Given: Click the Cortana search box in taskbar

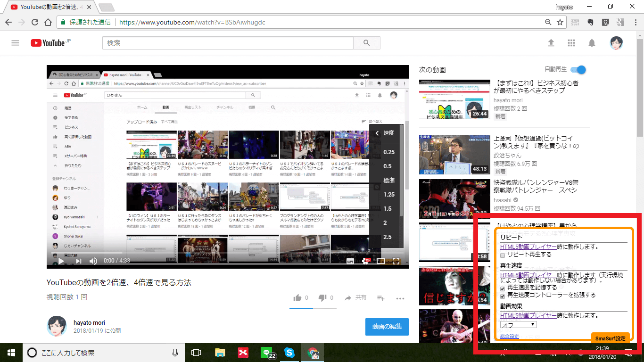Looking at the screenshot, I should click(x=104, y=352).
